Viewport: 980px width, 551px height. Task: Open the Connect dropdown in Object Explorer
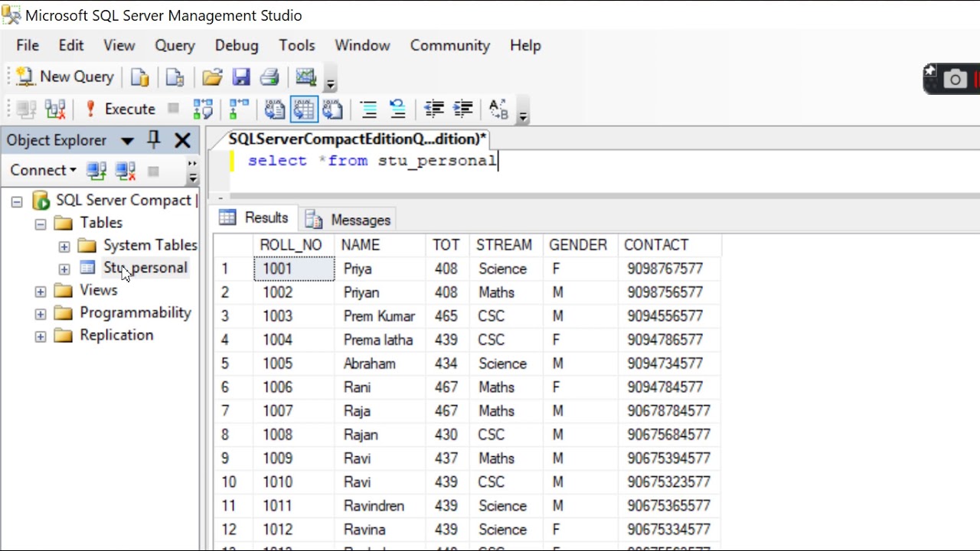tap(43, 170)
